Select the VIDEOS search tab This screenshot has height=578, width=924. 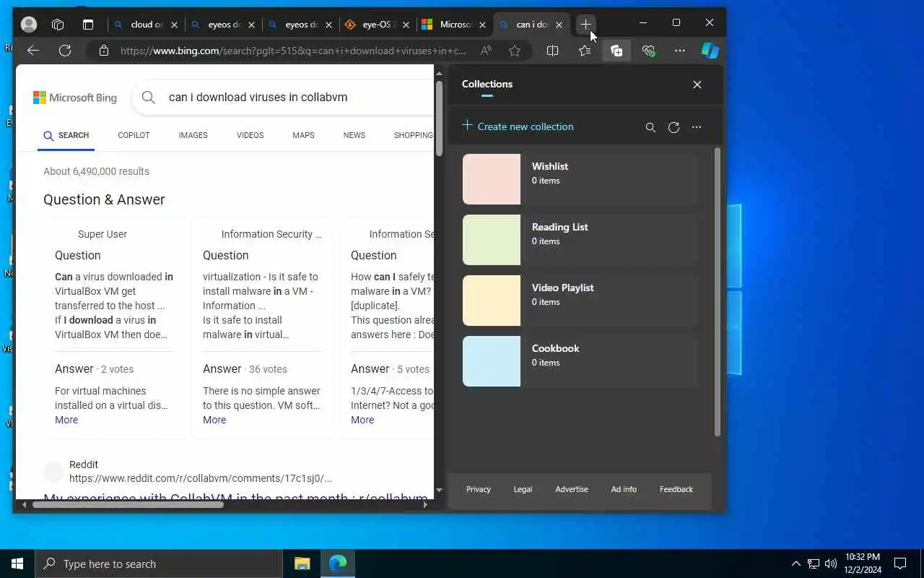tap(250, 135)
